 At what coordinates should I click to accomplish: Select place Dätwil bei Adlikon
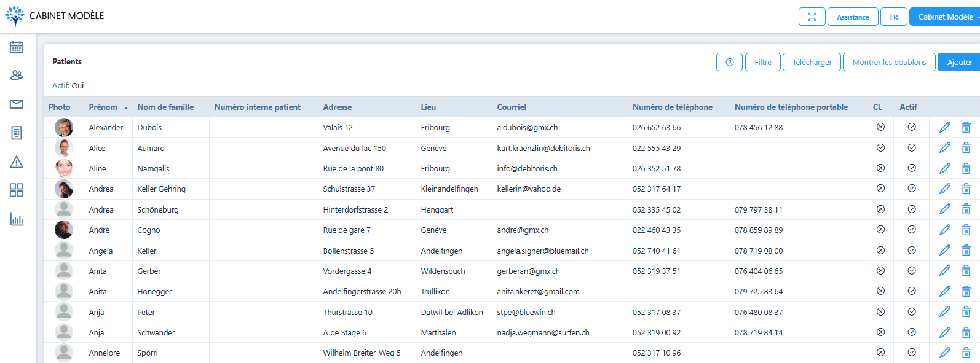click(x=452, y=312)
